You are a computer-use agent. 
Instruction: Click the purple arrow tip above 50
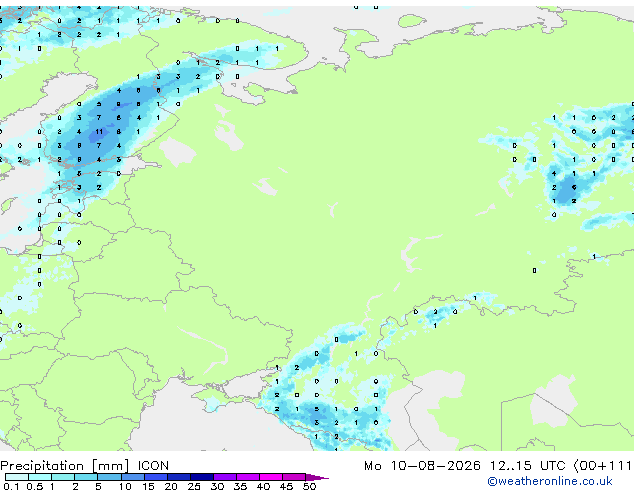click(x=317, y=477)
